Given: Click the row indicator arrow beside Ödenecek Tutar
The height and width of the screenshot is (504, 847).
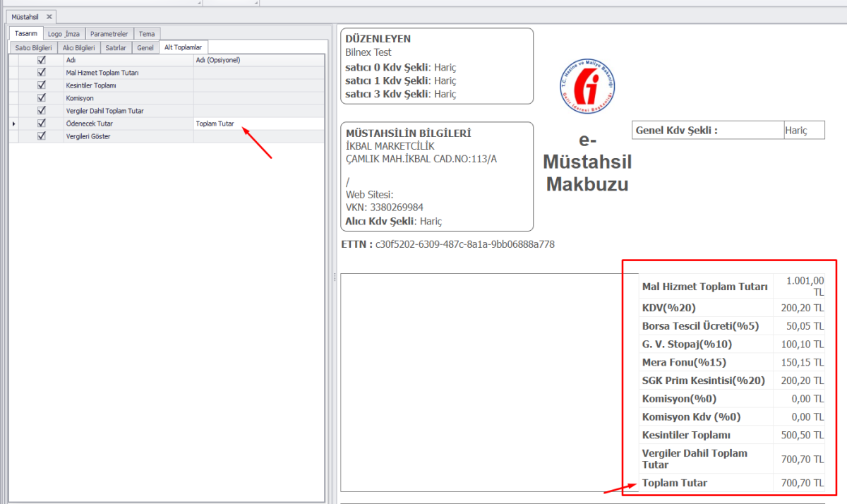Looking at the screenshot, I should tap(13, 124).
